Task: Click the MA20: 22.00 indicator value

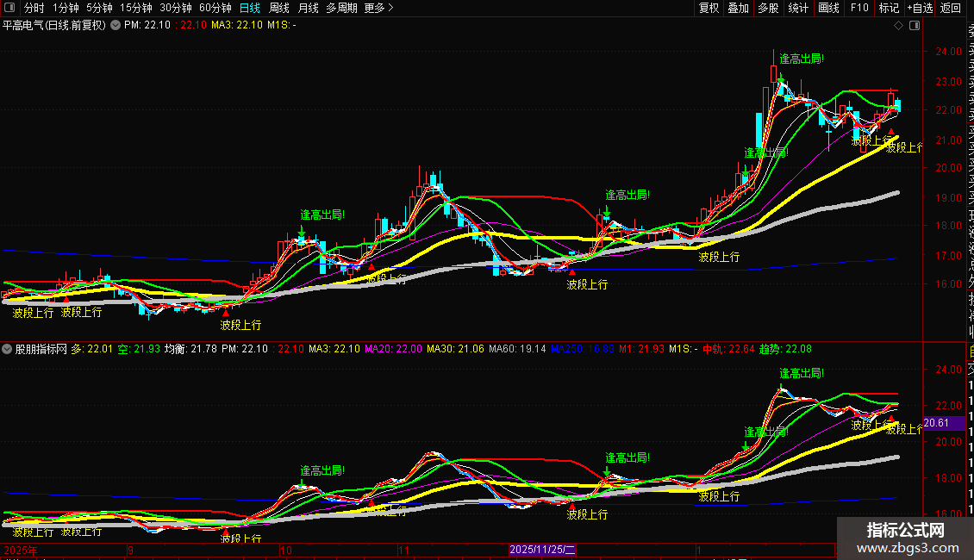Action: point(393,349)
